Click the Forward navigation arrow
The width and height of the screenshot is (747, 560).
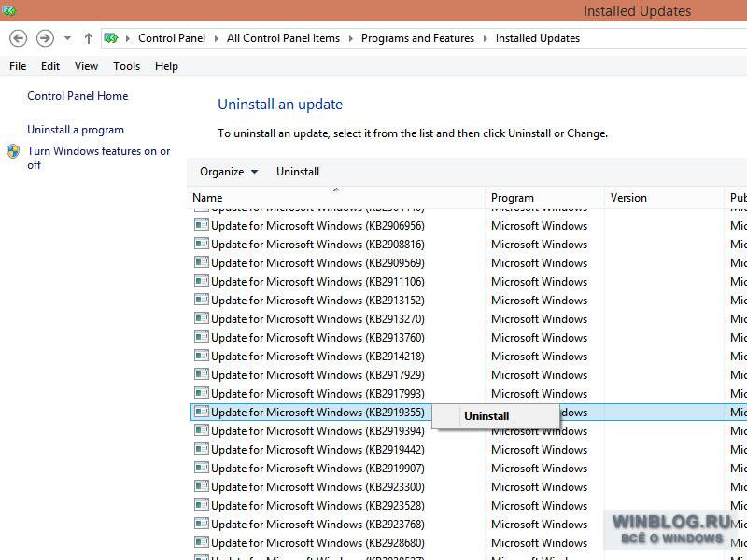pyautogui.click(x=45, y=38)
